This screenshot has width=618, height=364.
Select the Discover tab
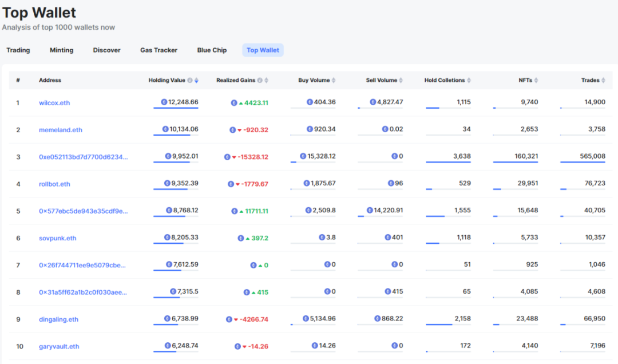[x=107, y=50]
